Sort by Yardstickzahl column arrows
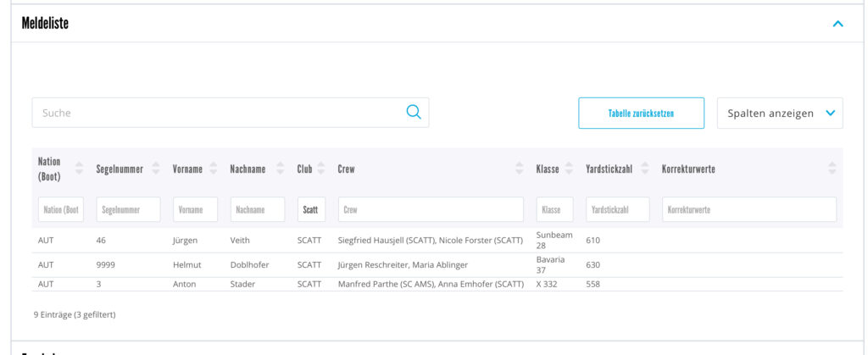The width and height of the screenshot is (868, 355). click(645, 168)
